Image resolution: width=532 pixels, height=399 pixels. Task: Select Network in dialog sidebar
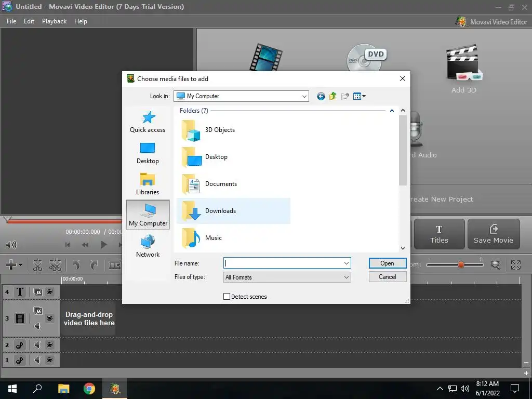148,246
